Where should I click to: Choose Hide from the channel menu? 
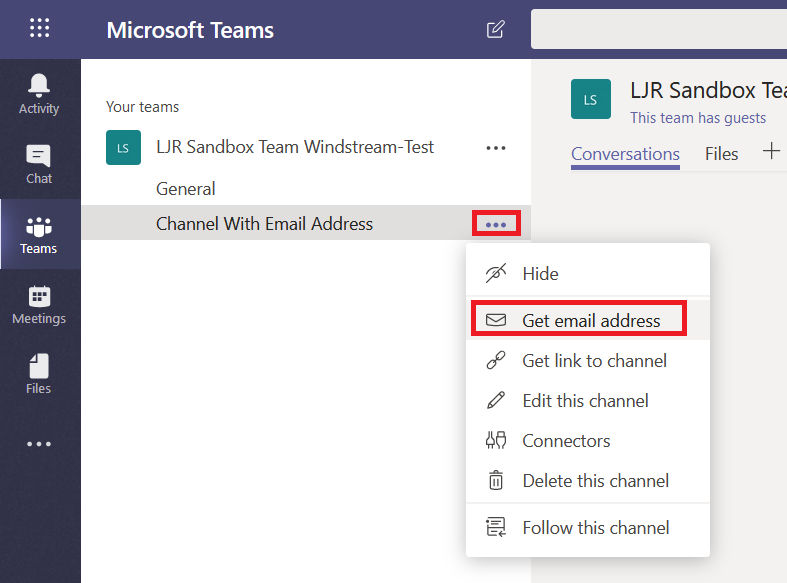588,274
